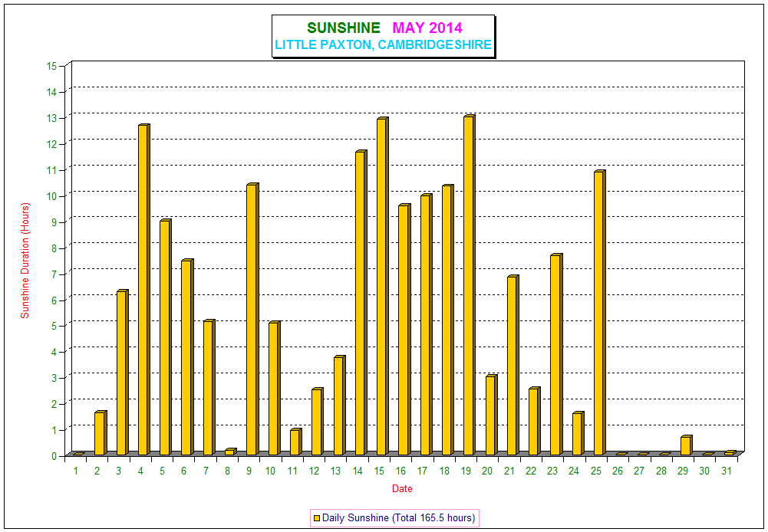The image size is (768, 532).
Task: Select the bar for date 21
Action: tap(513, 366)
